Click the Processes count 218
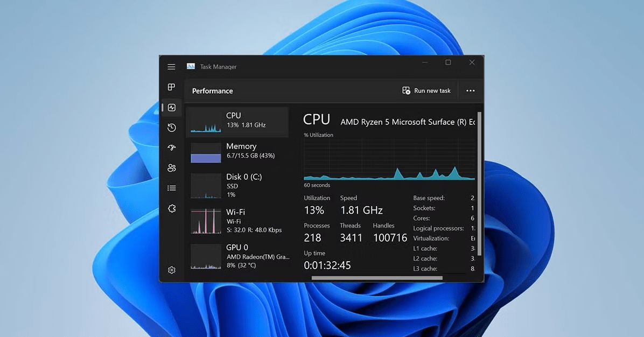Image resolution: width=644 pixels, height=337 pixels. pos(312,237)
